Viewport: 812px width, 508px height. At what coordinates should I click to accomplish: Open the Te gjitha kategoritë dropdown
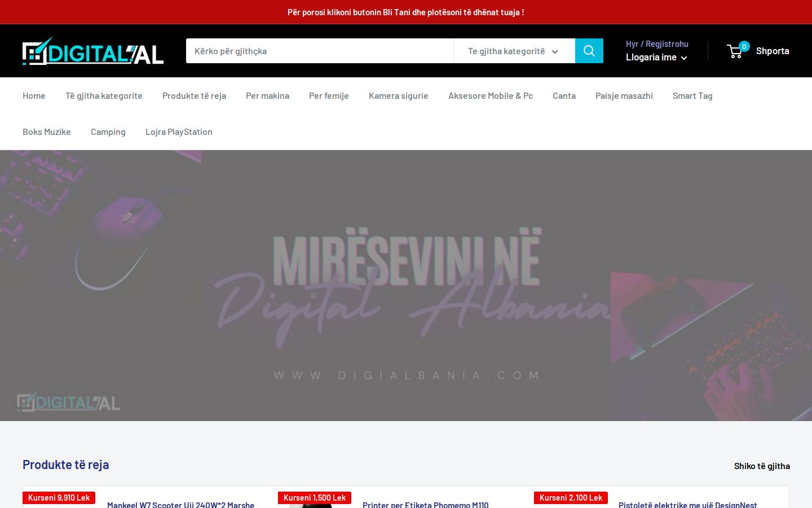coord(514,51)
